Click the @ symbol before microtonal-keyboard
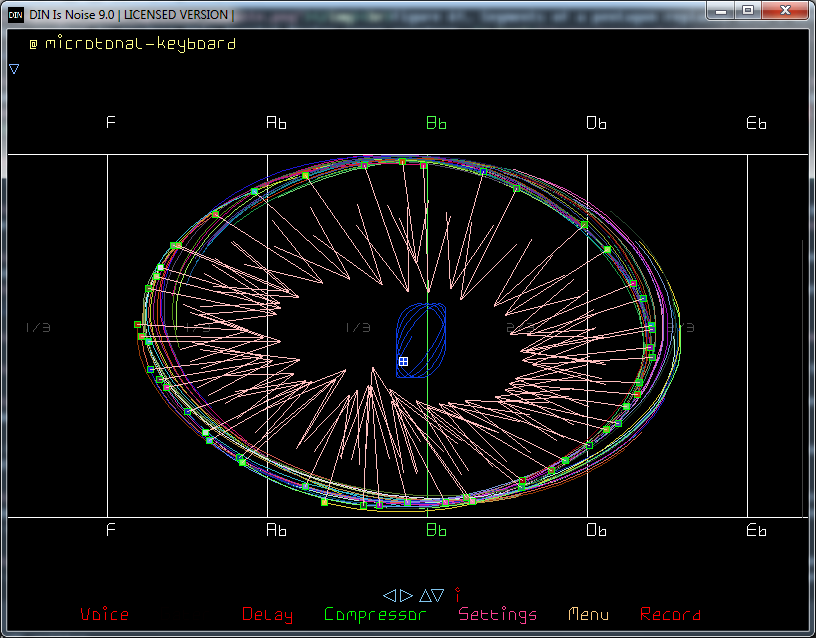This screenshot has width=816, height=638. [33, 44]
